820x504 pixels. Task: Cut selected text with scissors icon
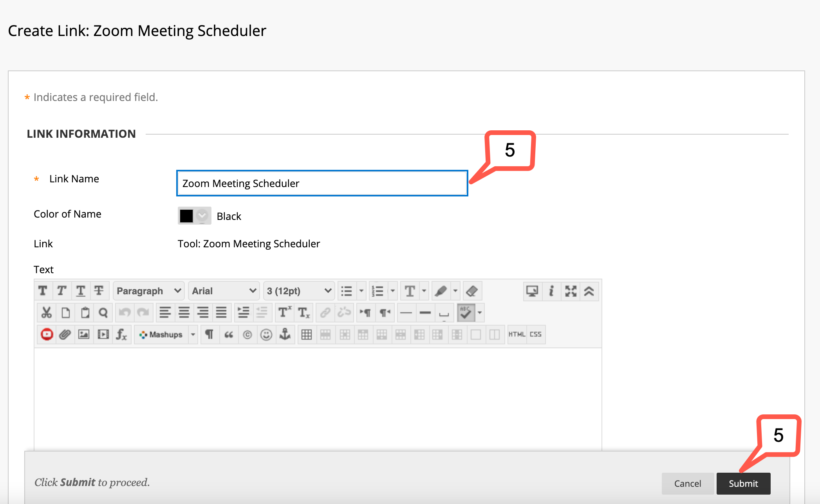47,313
